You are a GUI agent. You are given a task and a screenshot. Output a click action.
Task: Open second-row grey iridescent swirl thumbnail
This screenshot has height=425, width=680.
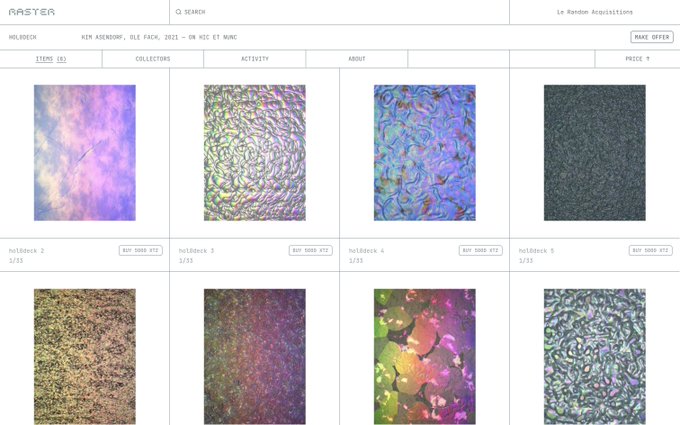pos(595,356)
